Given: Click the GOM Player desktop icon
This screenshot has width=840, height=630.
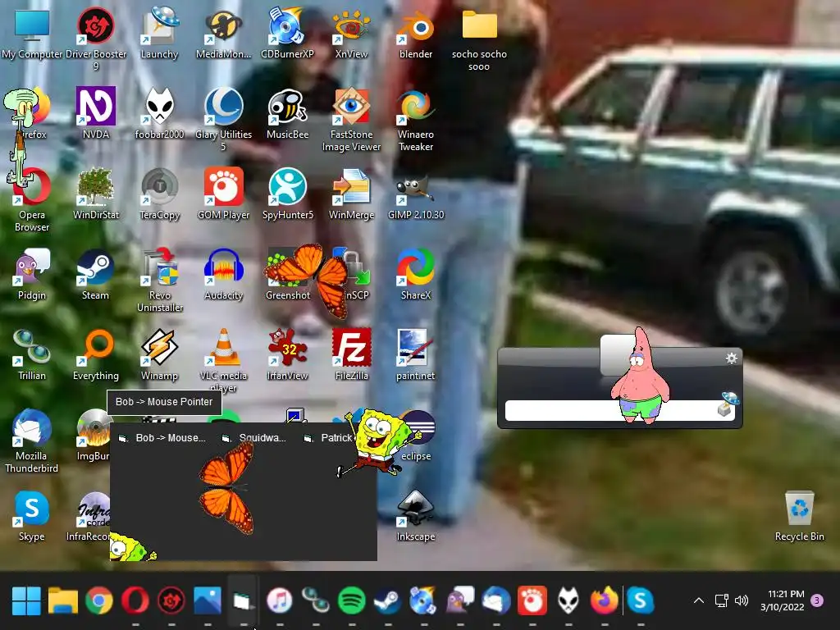Looking at the screenshot, I should [223, 193].
